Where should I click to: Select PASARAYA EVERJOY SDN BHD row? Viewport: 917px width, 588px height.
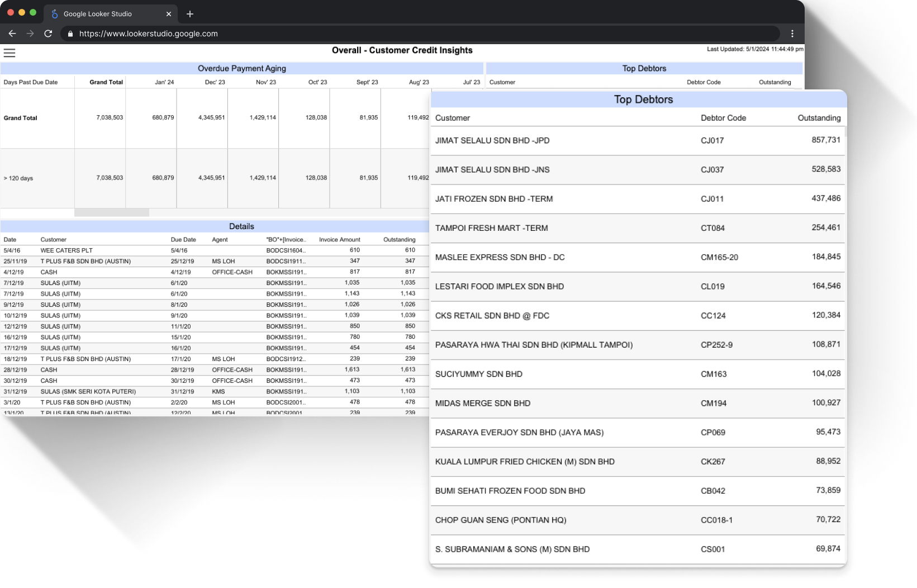[637, 433]
